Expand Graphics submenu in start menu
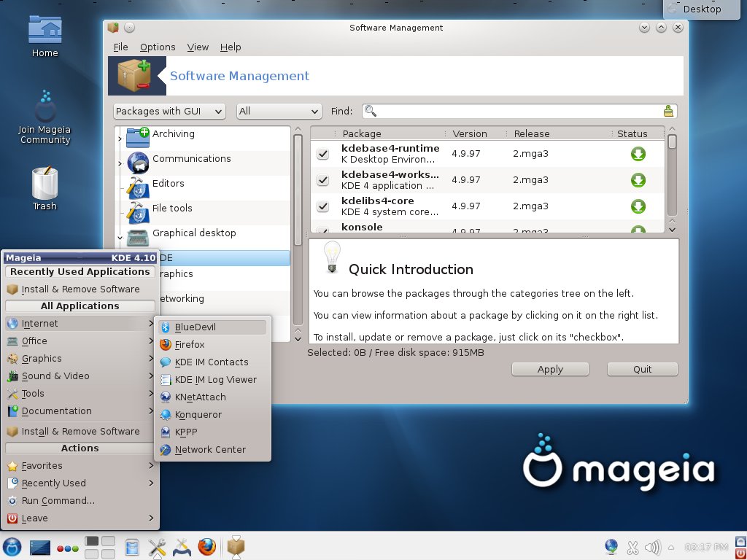747x560 pixels. (x=80, y=359)
